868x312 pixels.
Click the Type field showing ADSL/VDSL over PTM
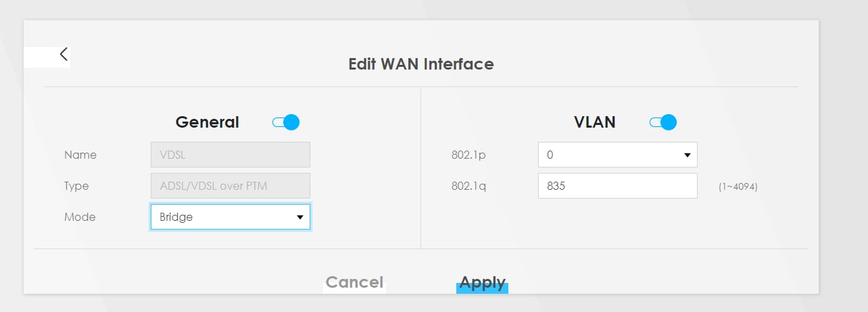coord(230,186)
